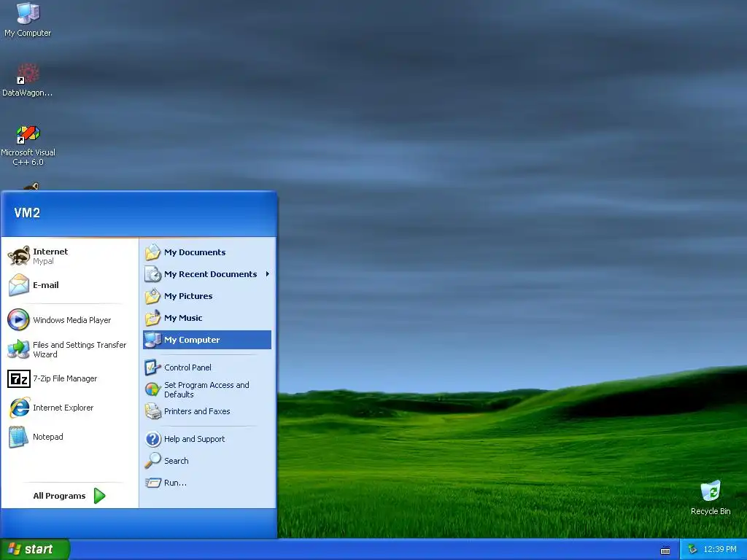The height and width of the screenshot is (560, 747).
Task: Expand My Recent Documents submenu arrow
Action: tap(267, 274)
